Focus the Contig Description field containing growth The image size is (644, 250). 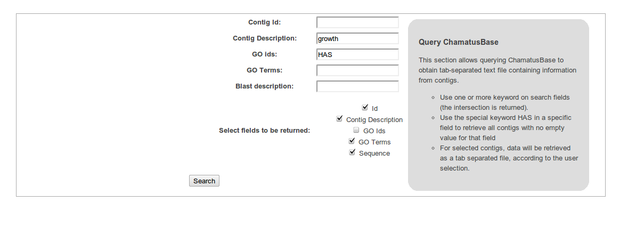(x=357, y=38)
